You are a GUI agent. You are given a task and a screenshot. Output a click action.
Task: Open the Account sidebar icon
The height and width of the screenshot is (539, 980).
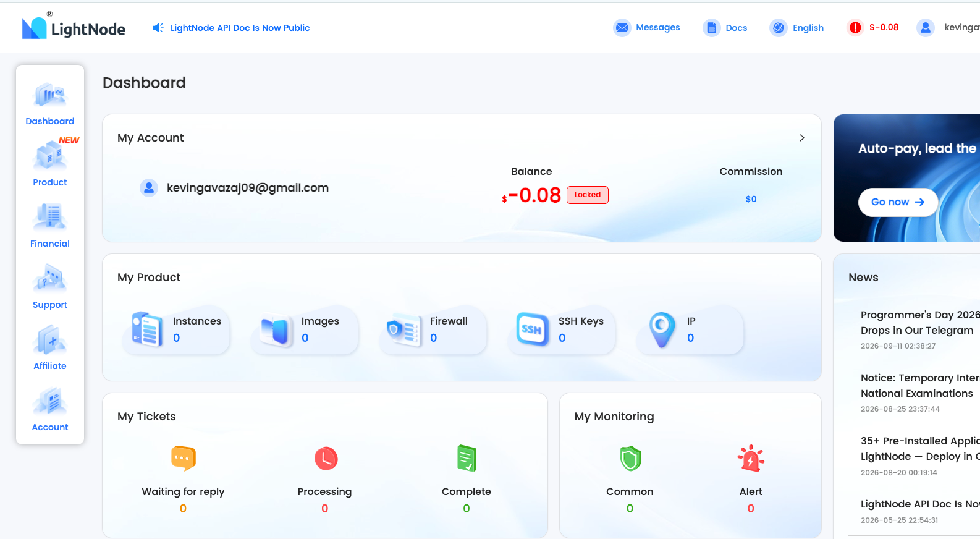coord(50,401)
